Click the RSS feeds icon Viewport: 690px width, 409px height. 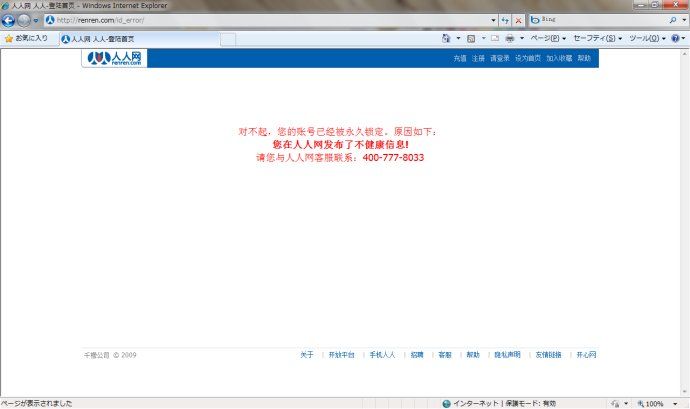(x=471, y=39)
